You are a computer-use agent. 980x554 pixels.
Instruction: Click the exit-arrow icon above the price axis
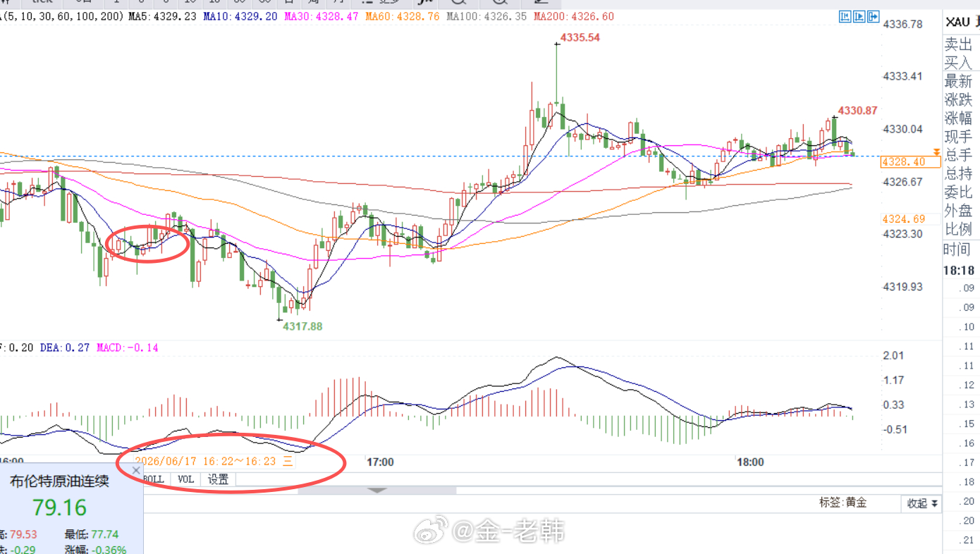click(x=873, y=16)
